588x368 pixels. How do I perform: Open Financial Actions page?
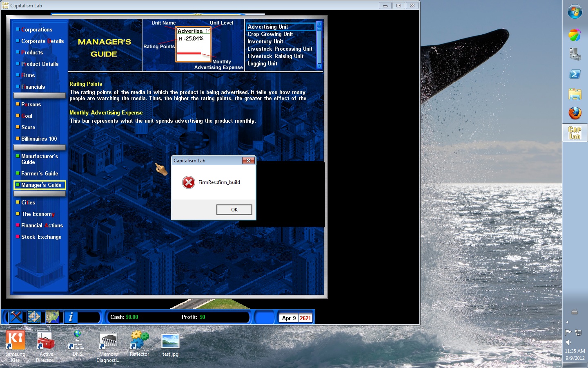click(42, 225)
